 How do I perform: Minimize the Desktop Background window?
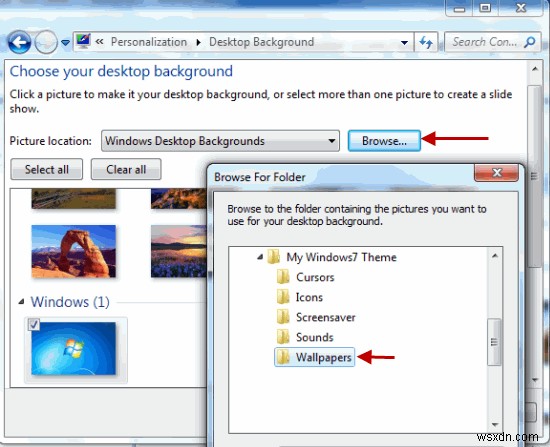click(459, 8)
